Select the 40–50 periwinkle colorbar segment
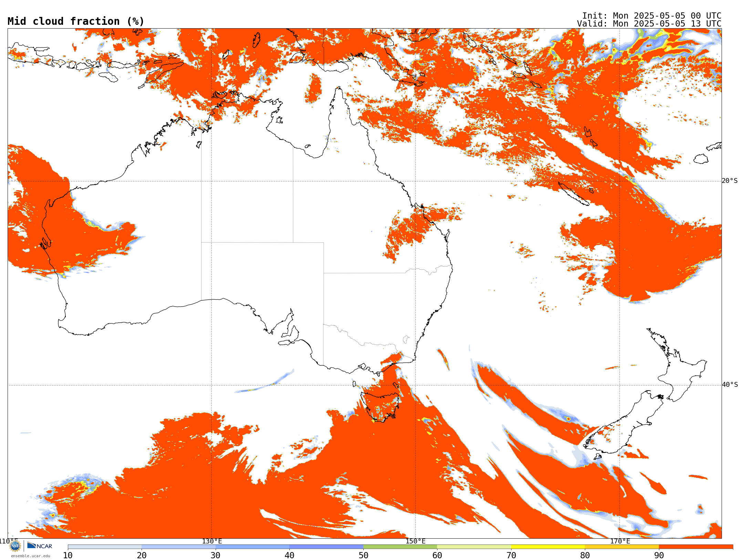This screenshot has height=560, width=744. coord(326,547)
